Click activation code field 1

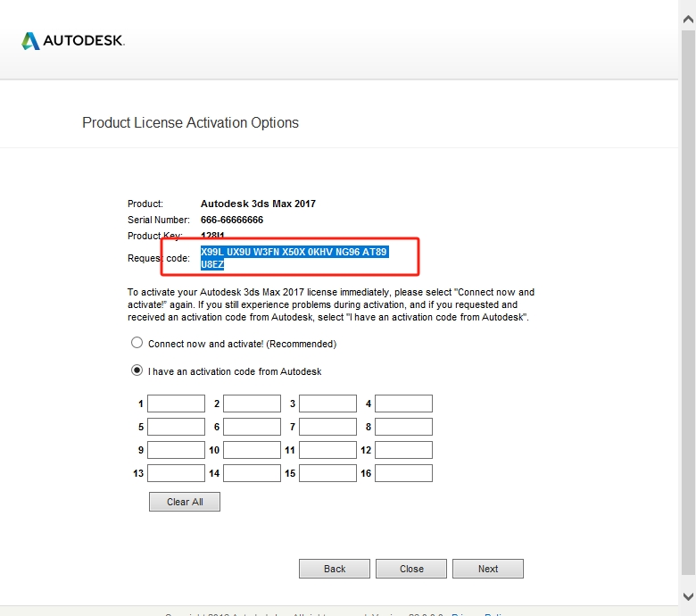[x=176, y=404]
